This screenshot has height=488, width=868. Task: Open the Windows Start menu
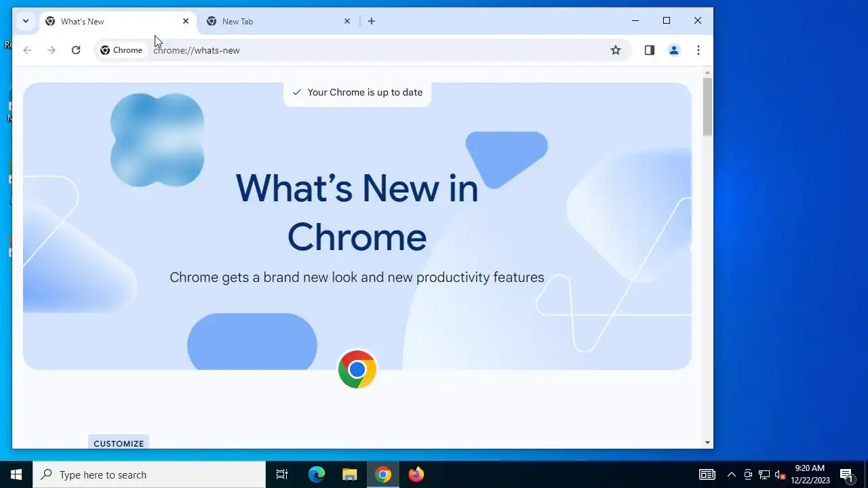[x=16, y=474]
